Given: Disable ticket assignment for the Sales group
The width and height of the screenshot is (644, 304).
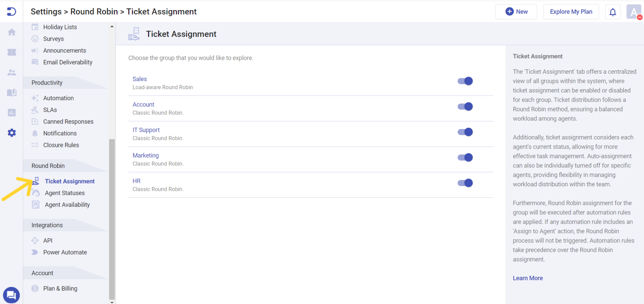Looking at the screenshot, I should coord(465,81).
